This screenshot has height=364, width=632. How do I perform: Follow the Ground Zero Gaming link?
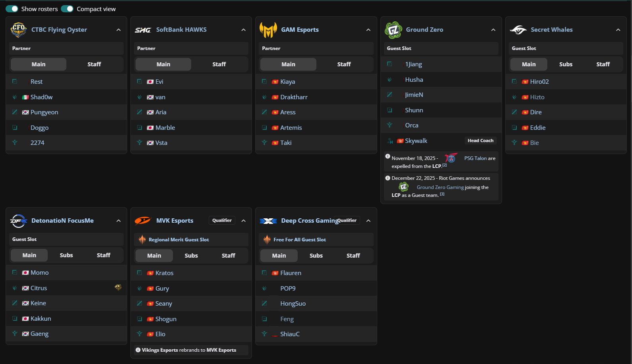(x=440, y=187)
